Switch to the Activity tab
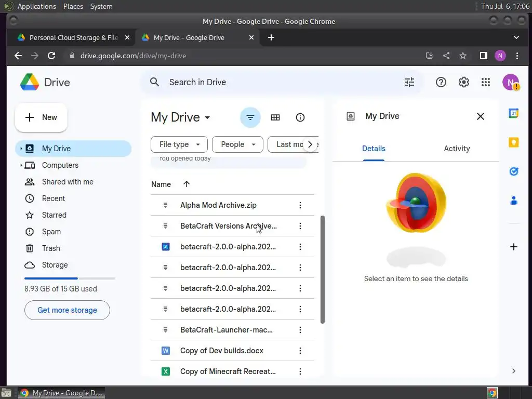This screenshot has height=399, width=532. point(457,149)
